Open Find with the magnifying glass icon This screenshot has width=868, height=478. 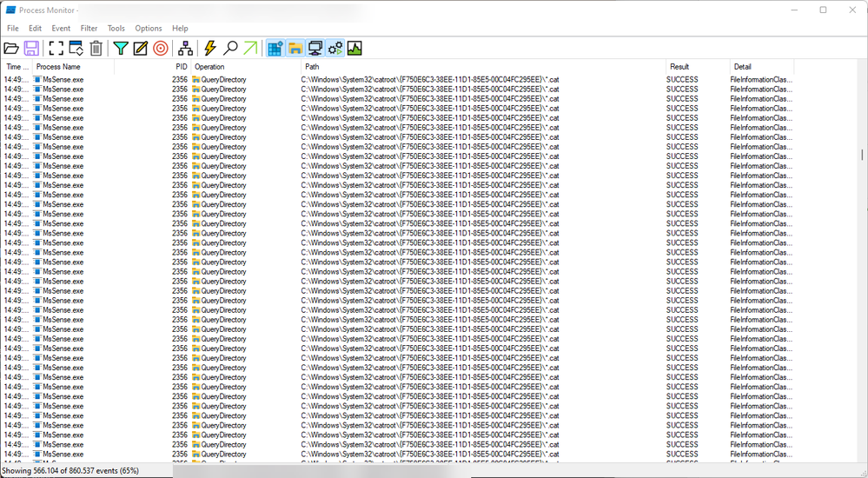(x=230, y=49)
